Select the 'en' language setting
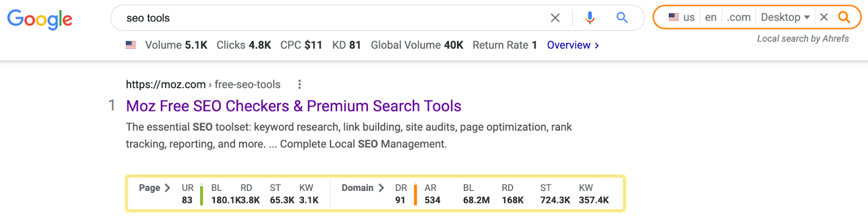Screen dimensions: 868x224 tap(711, 17)
